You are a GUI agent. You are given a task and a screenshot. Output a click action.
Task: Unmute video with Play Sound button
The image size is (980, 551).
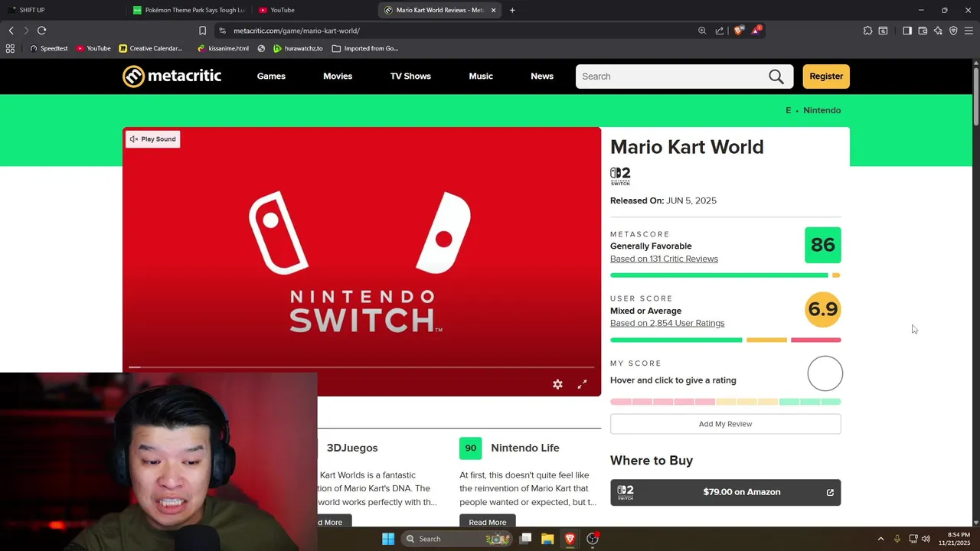coord(153,139)
